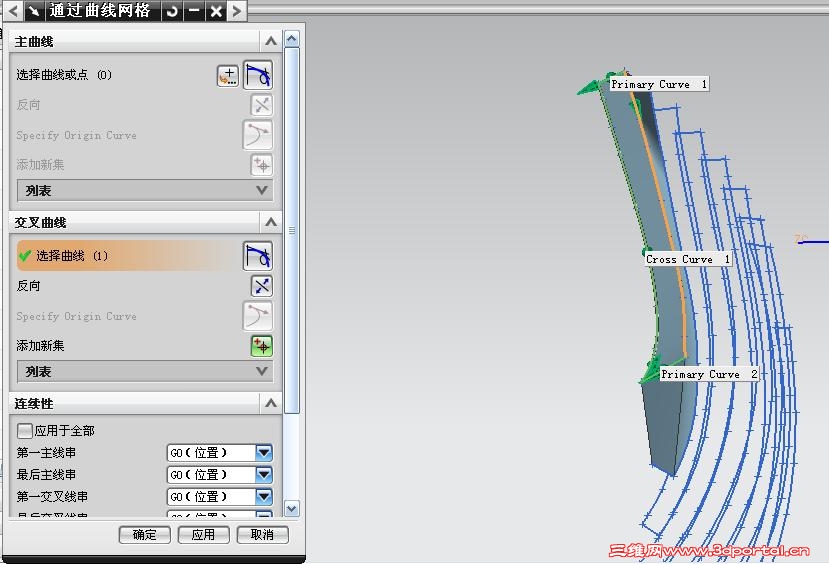Collapse the 连续性 section
Viewport: 829px width, 564px height.
point(271,403)
